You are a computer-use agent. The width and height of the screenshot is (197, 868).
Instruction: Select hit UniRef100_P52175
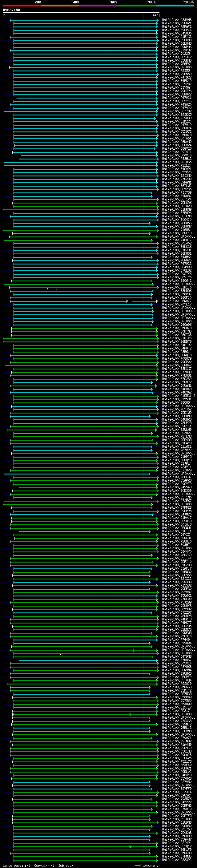click(x=177, y=761)
